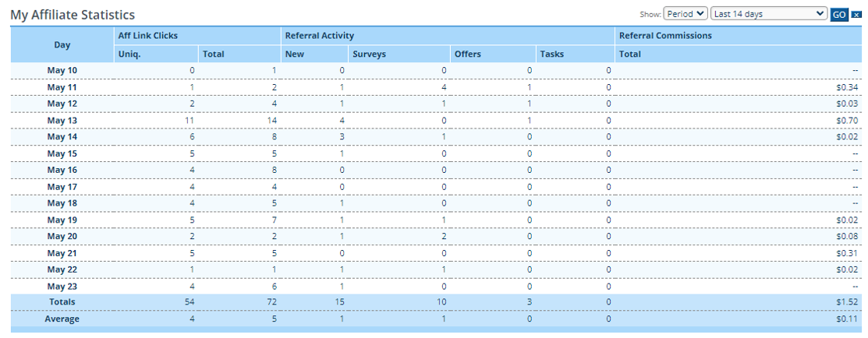
Task: Click the GO button
Action: (x=839, y=15)
